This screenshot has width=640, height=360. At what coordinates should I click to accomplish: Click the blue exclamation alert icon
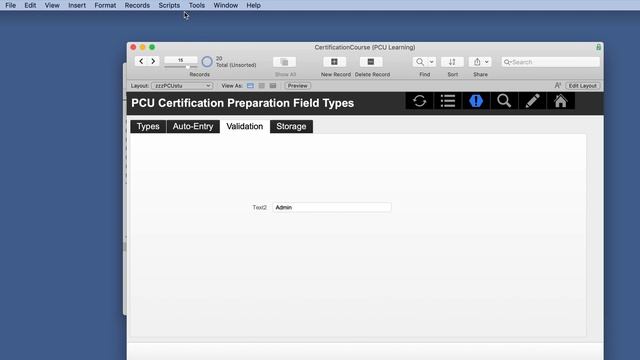click(476, 101)
